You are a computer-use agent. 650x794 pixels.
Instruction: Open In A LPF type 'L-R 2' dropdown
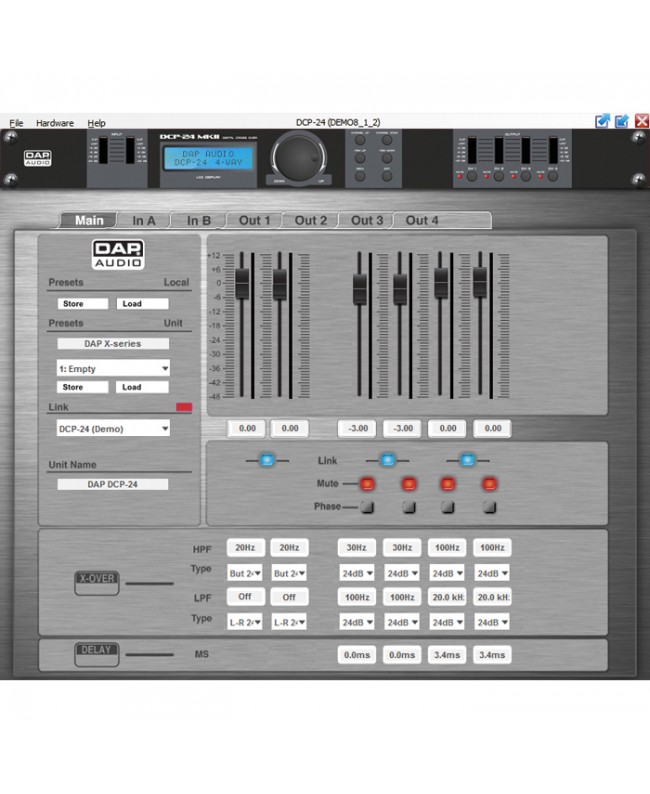245,622
